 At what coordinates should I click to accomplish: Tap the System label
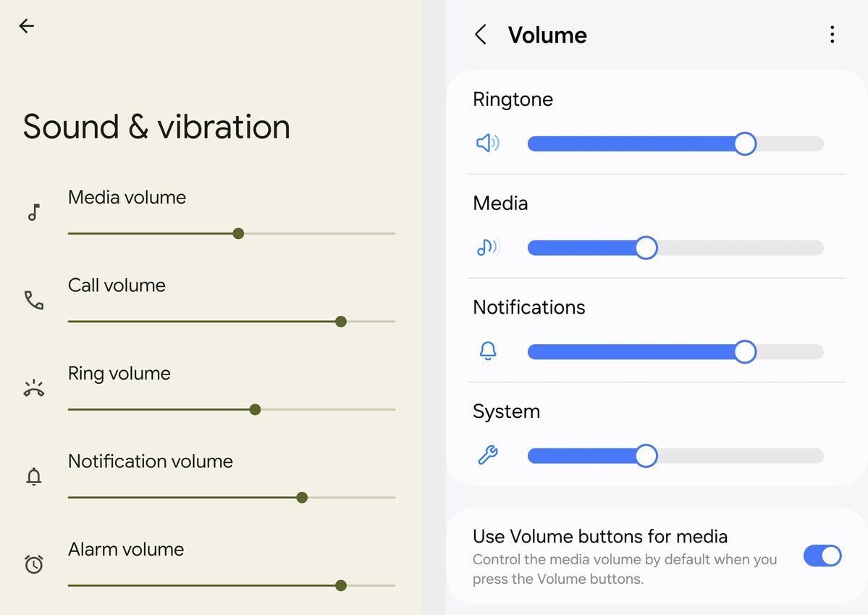tap(507, 411)
